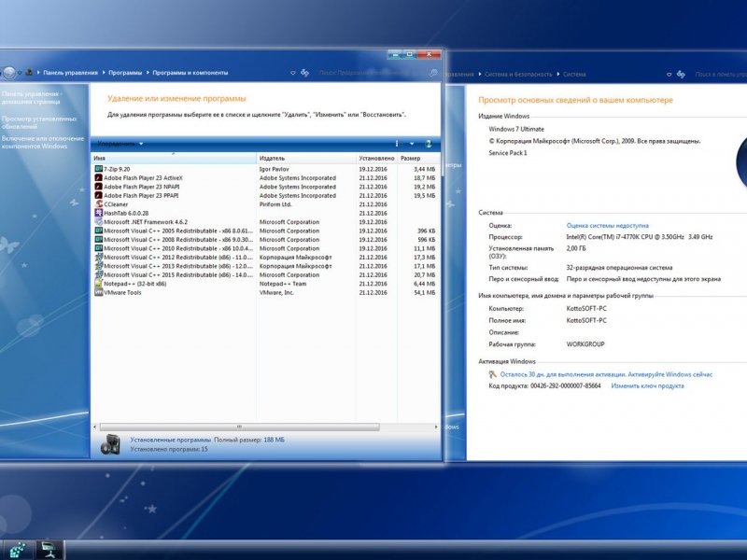The height and width of the screenshot is (560, 747).
Task: Open help in the Programs window toolbar
Action: coord(428,144)
